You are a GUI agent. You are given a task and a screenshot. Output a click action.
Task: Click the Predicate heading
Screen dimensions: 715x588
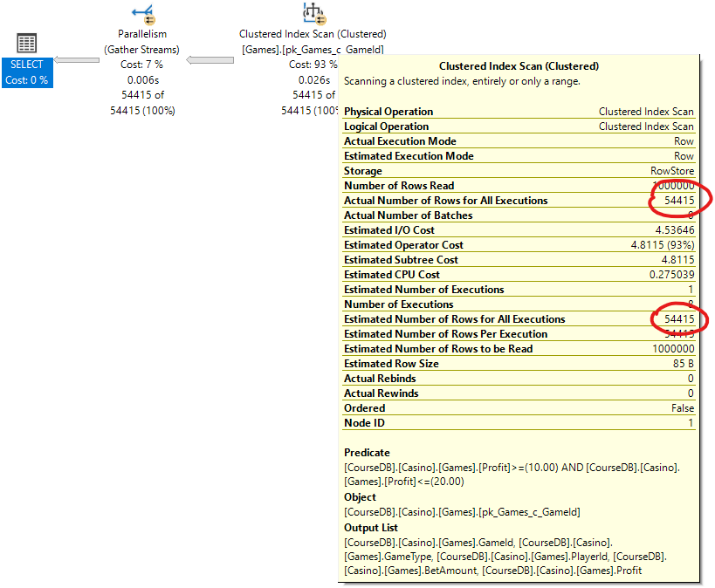pos(367,453)
